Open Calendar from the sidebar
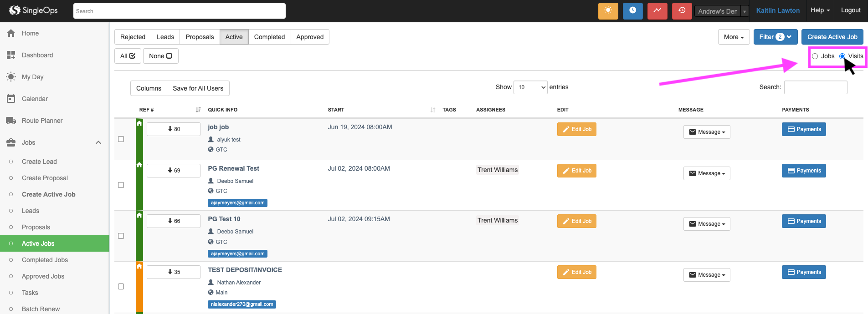The image size is (868, 314). coord(35,99)
